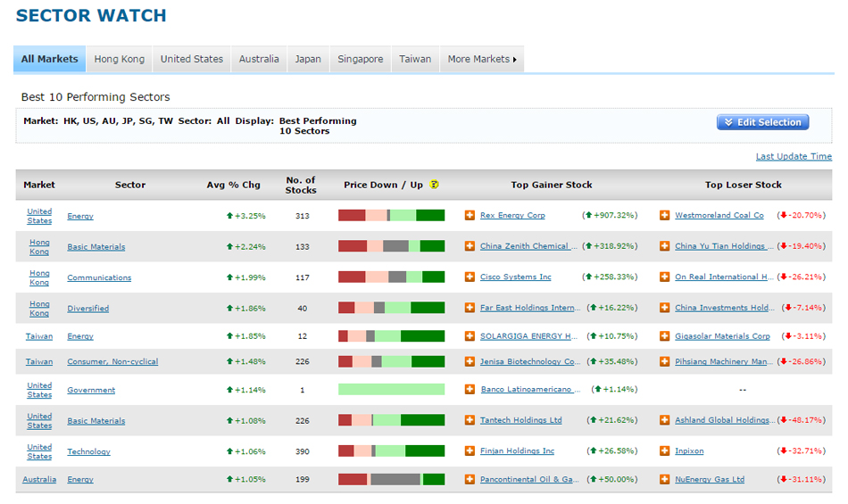Open NuEnergy Gas Ltd stock link
This screenshot has height=504, width=848.
click(710, 479)
